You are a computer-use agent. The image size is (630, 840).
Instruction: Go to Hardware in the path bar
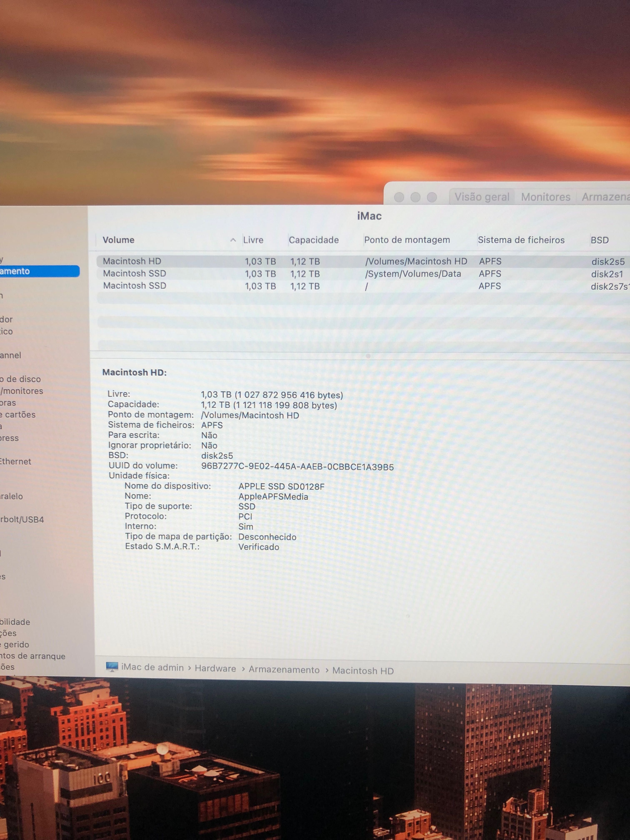coord(215,668)
